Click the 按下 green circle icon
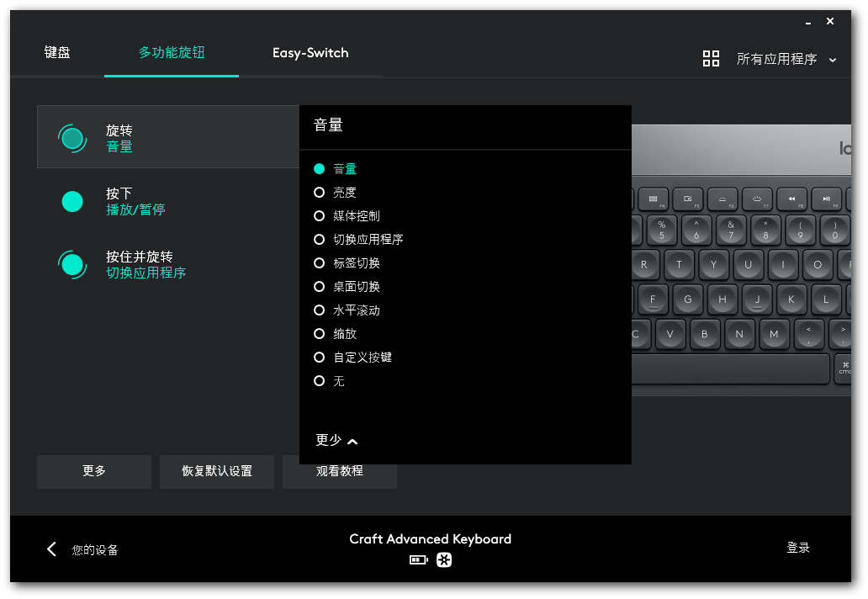 pos(72,201)
